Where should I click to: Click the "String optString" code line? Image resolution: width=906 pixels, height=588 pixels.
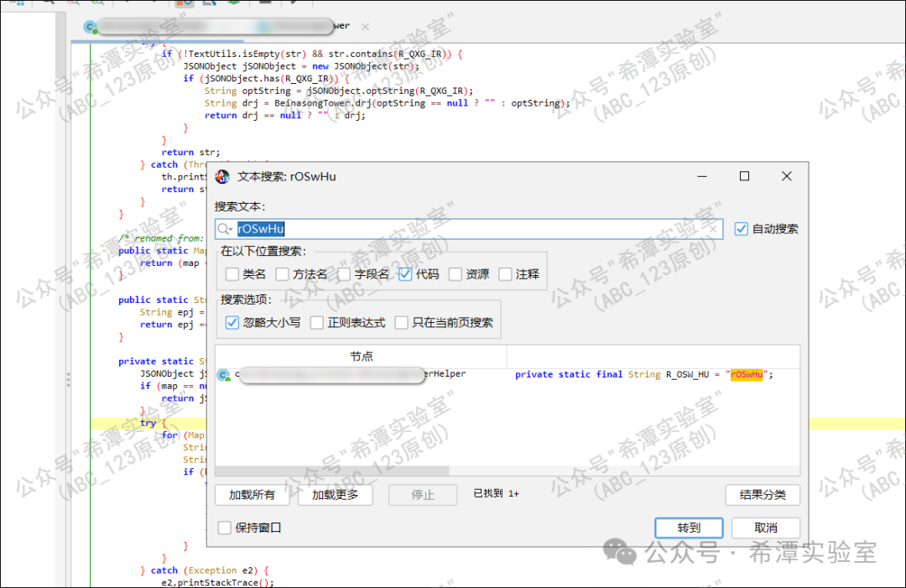pos(339,91)
